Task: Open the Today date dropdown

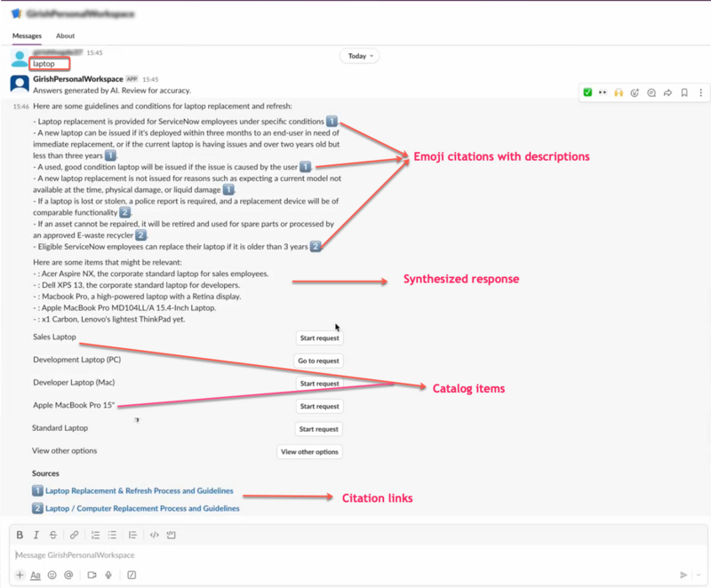Action: (360, 56)
